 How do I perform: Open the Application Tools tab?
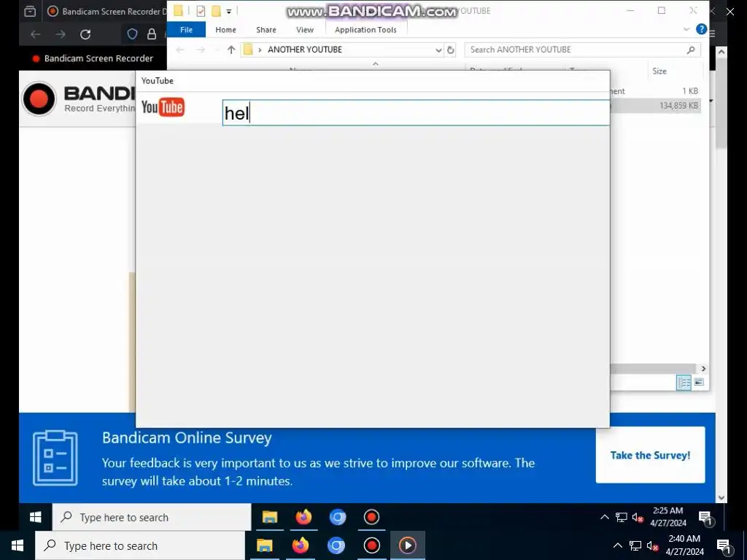[x=365, y=29]
